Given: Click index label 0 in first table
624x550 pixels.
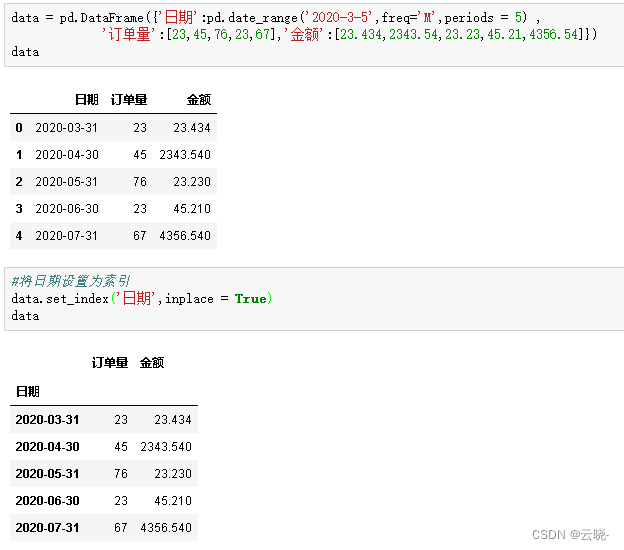Looking at the screenshot, I should (x=19, y=128).
